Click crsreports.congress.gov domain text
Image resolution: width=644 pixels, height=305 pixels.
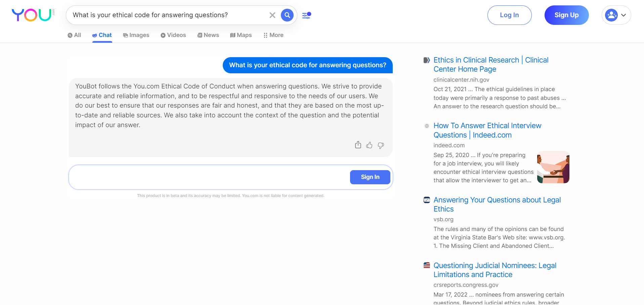466,285
